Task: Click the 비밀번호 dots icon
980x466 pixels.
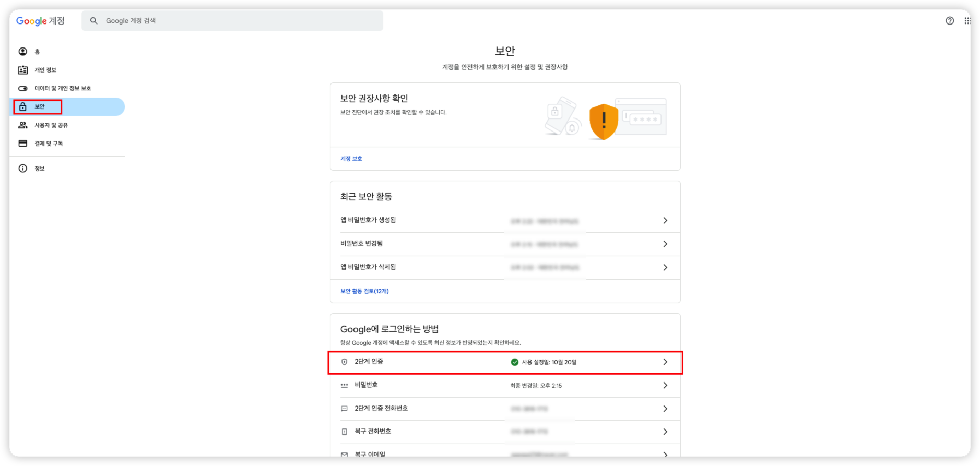Action: 344,386
